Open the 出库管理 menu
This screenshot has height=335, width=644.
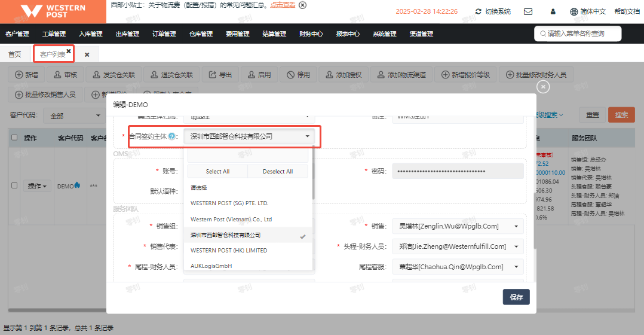coord(127,33)
